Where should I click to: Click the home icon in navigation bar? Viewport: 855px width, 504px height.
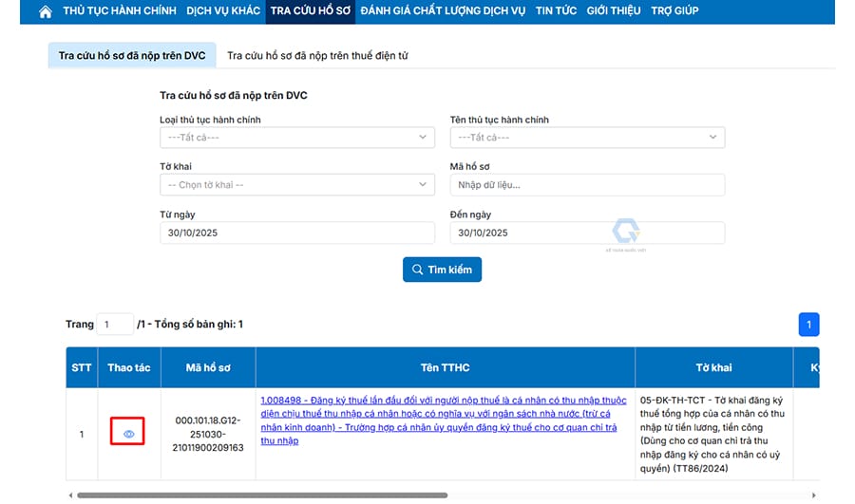tap(46, 11)
